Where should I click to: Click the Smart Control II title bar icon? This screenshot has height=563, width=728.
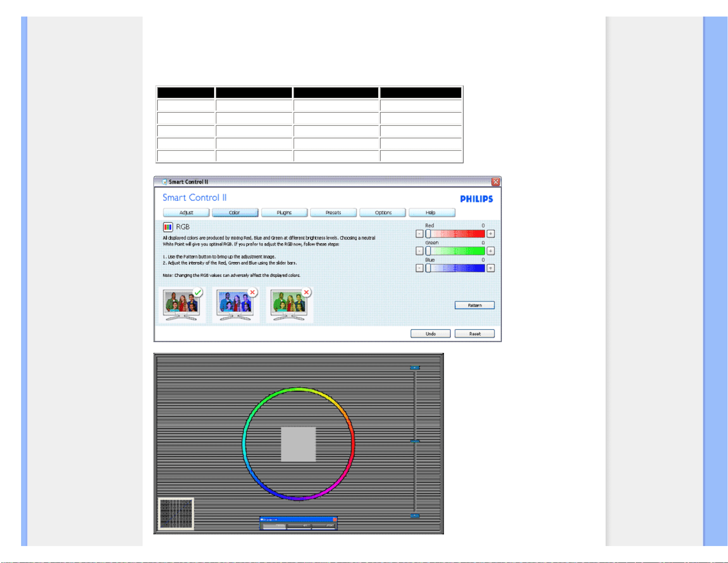click(x=165, y=182)
